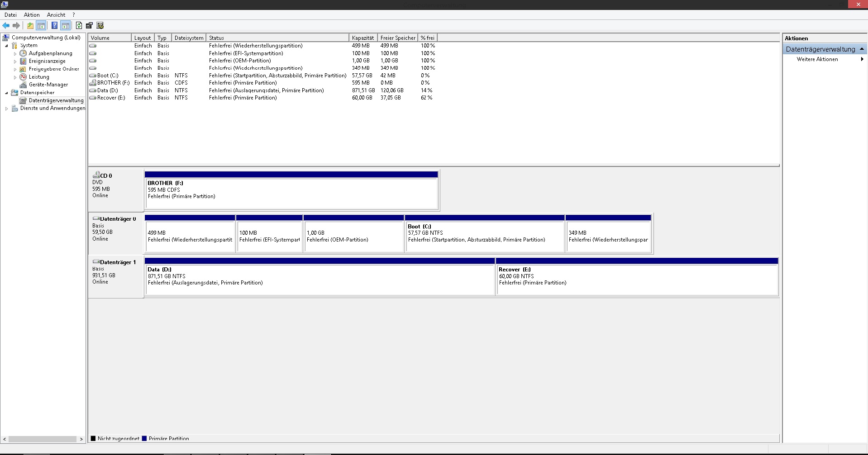Select Leistung in the console tree
Viewport: 868px width, 455px height.
pyautogui.click(x=39, y=77)
